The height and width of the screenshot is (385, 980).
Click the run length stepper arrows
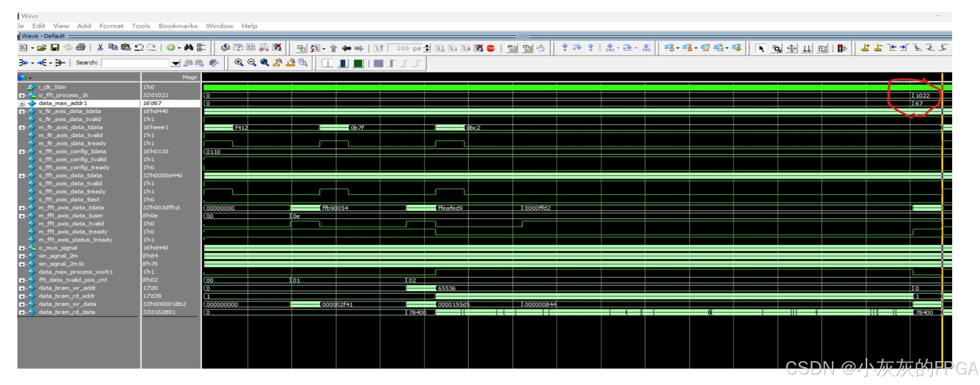(427, 48)
